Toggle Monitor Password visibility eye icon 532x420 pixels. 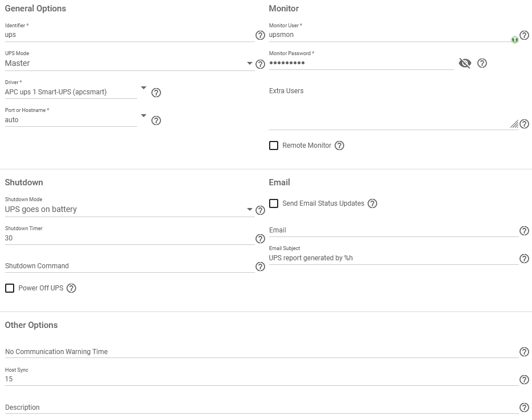coord(465,63)
